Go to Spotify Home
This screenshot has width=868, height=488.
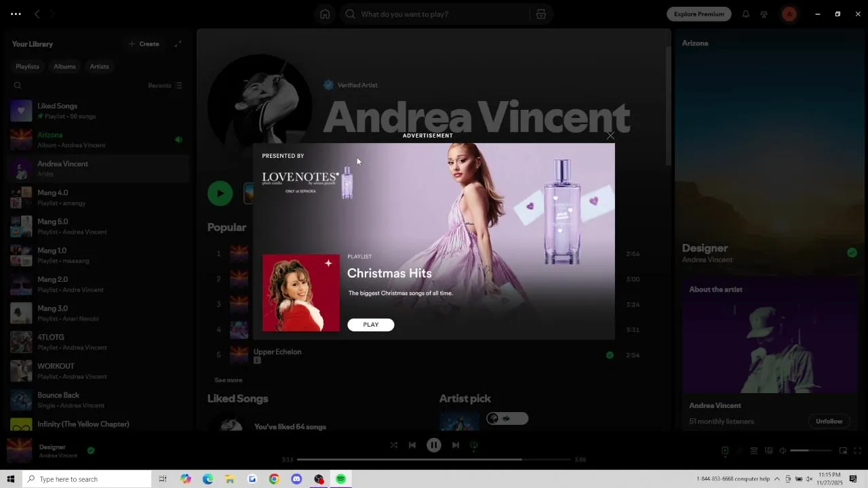coord(325,14)
